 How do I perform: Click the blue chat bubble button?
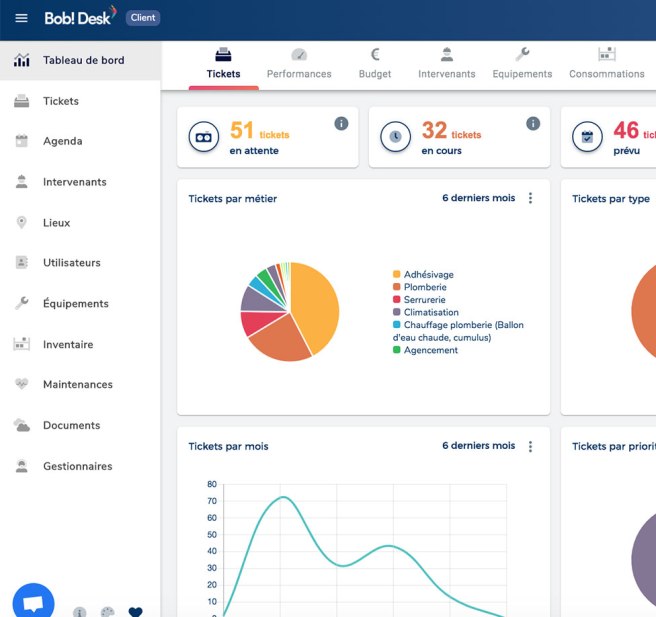[33, 602]
